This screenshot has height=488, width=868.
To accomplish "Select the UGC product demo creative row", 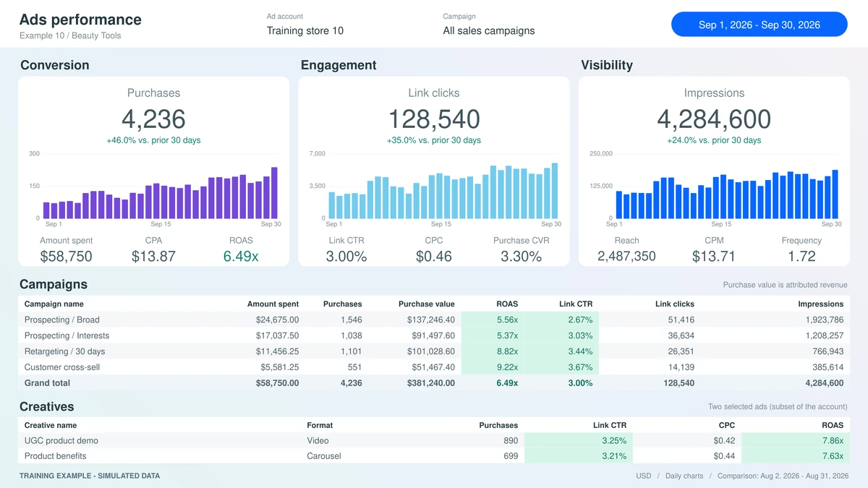I will point(434,440).
